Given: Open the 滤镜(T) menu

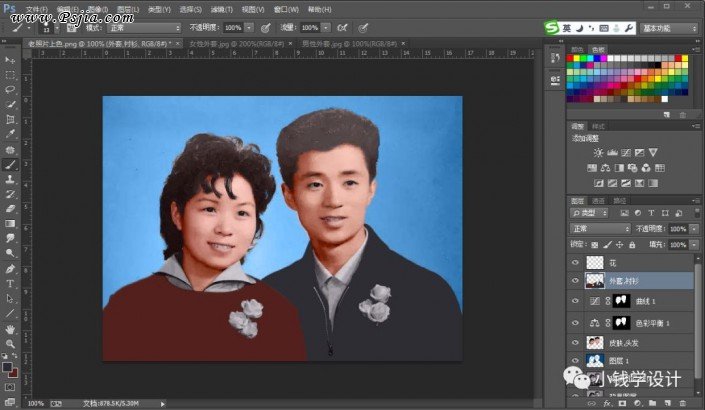Looking at the screenshot, I should (222, 9).
